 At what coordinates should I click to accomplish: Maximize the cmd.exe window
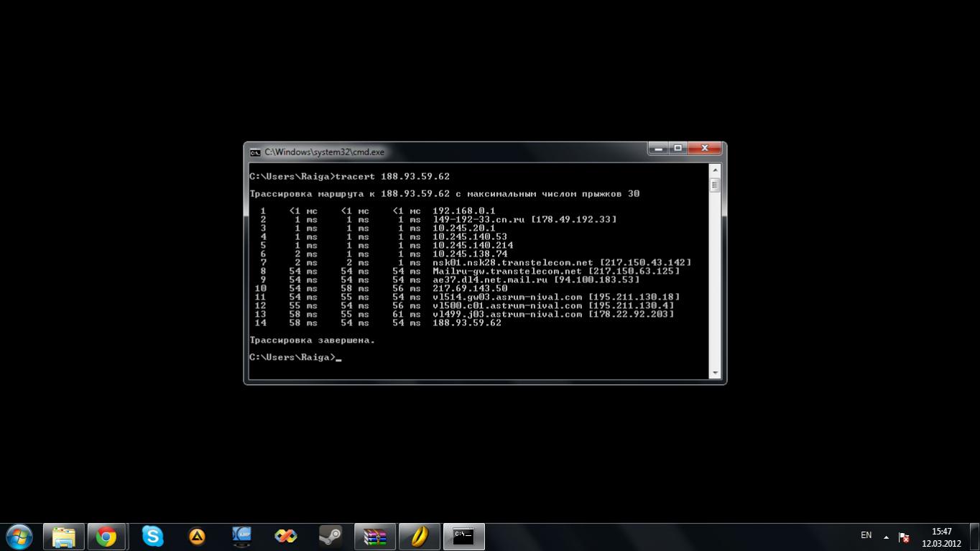[678, 148]
